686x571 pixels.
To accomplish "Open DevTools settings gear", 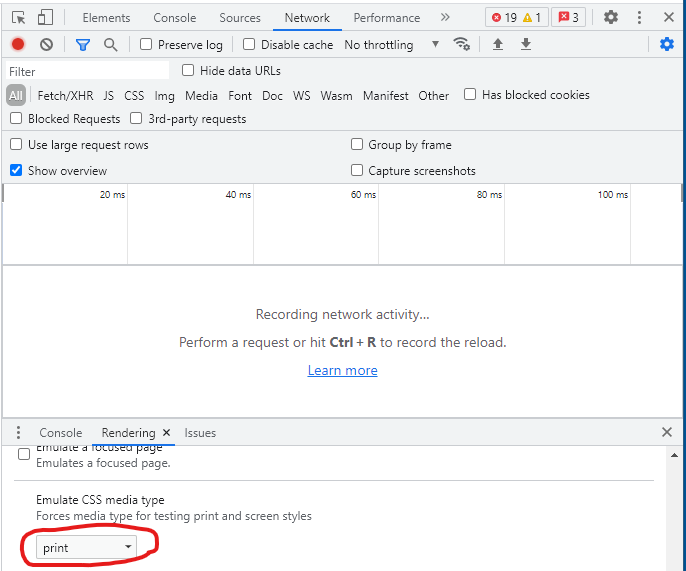I will 611,18.
